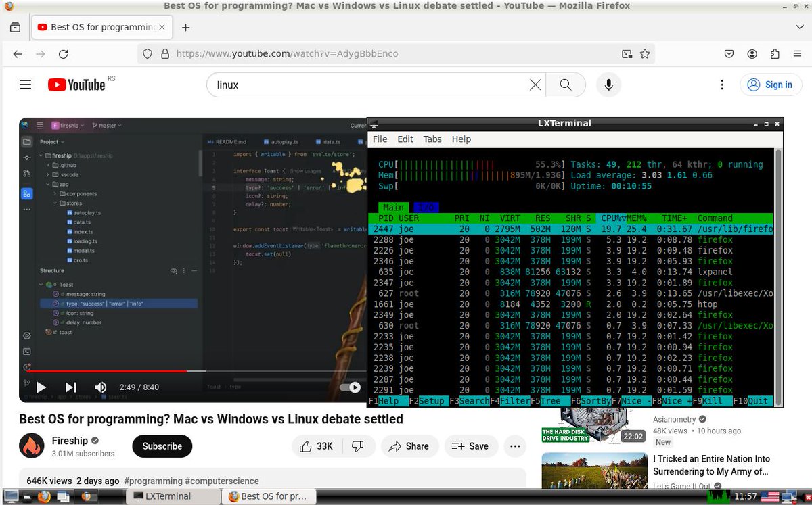The height and width of the screenshot is (505, 812).
Task: Open the File menu in LXTerminal
Action: (380, 139)
